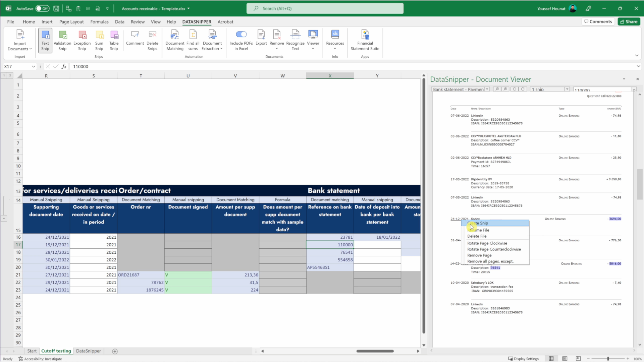Click the Share button

[x=629, y=21]
